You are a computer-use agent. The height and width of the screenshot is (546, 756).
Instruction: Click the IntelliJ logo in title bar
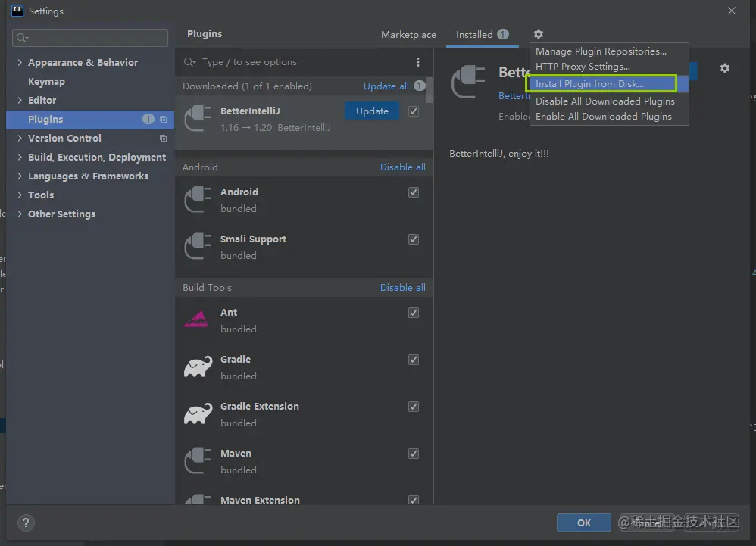[17, 11]
